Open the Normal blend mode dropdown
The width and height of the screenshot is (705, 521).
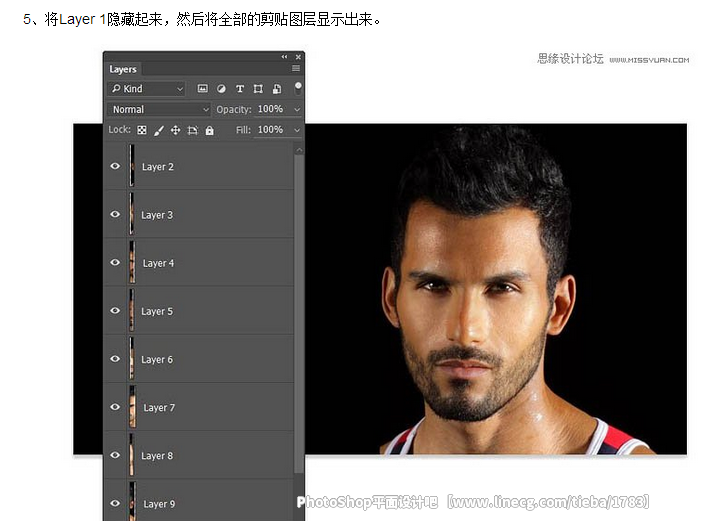pyautogui.click(x=159, y=109)
